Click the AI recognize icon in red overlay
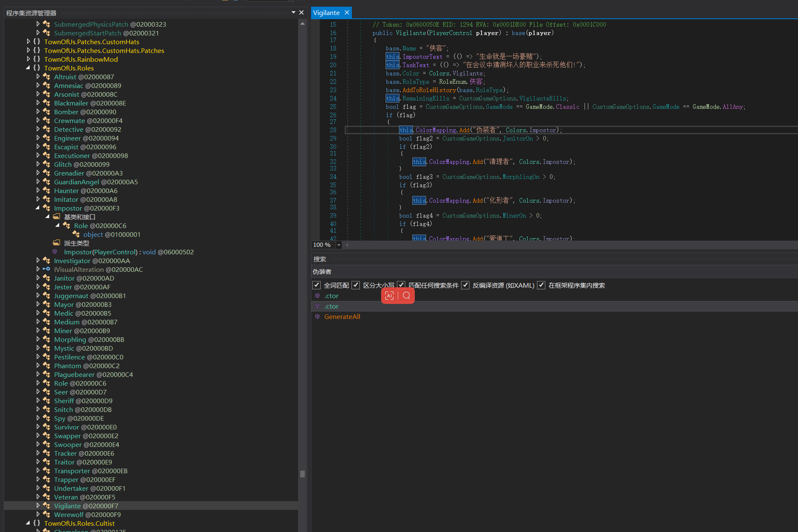 click(x=389, y=296)
